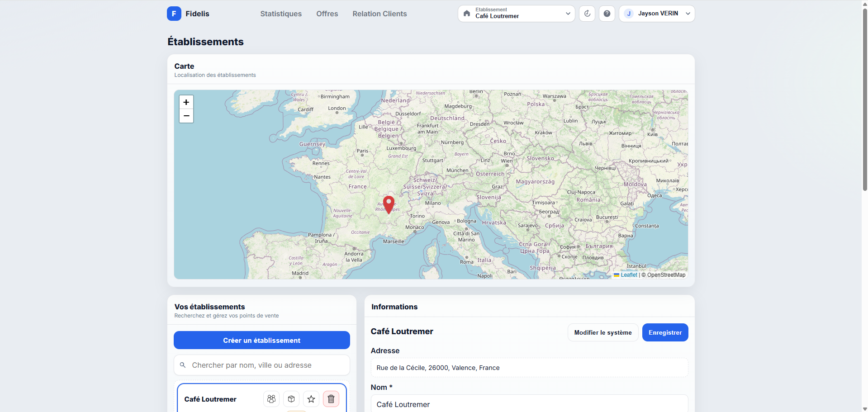
Task: Zoom out on the map
Action: 186,116
